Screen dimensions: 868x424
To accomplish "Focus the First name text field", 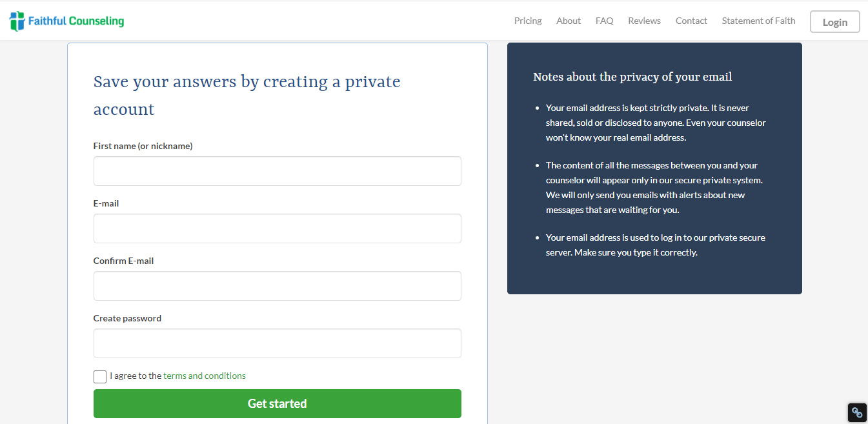I will point(277,171).
